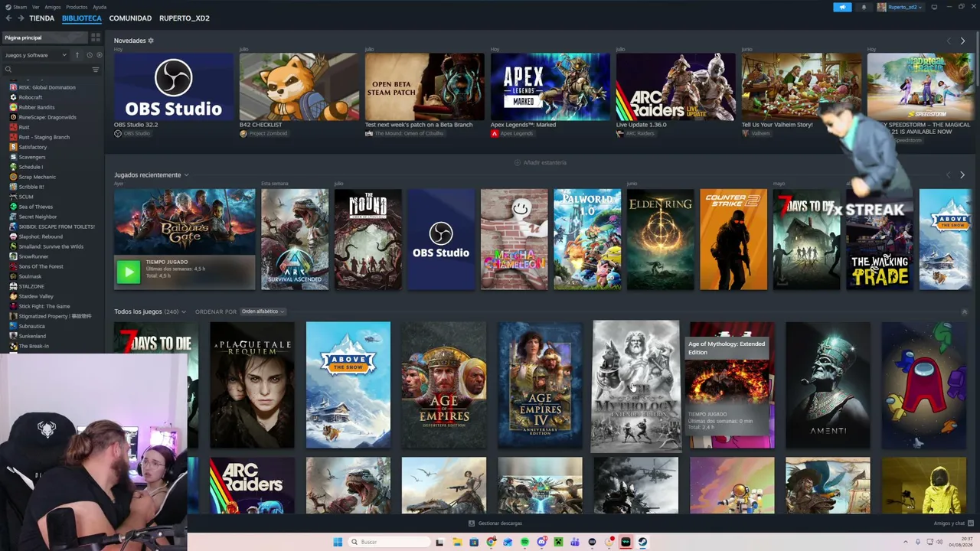Open Discord from the taskbar
This screenshot has width=980, height=551.
coord(541,542)
